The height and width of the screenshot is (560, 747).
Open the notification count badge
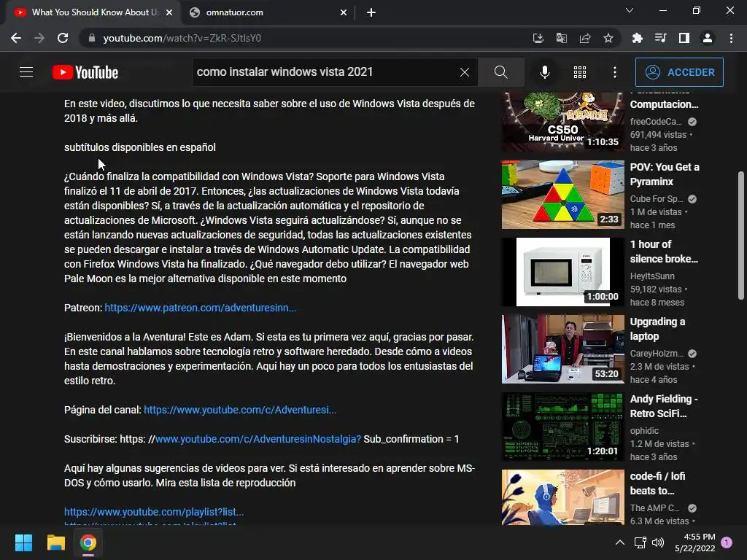[x=727, y=542]
